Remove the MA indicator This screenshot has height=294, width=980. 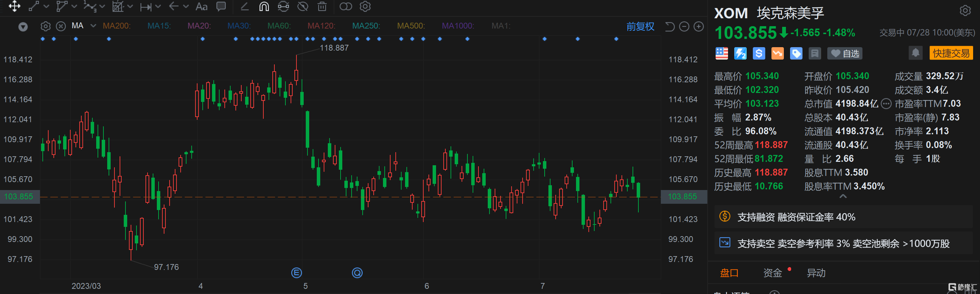click(x=61, y=26)
